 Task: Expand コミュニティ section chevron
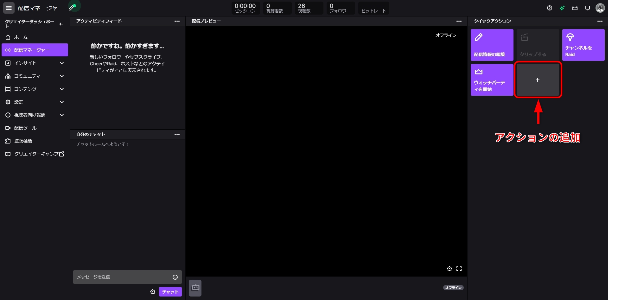[x=62, y=76]
